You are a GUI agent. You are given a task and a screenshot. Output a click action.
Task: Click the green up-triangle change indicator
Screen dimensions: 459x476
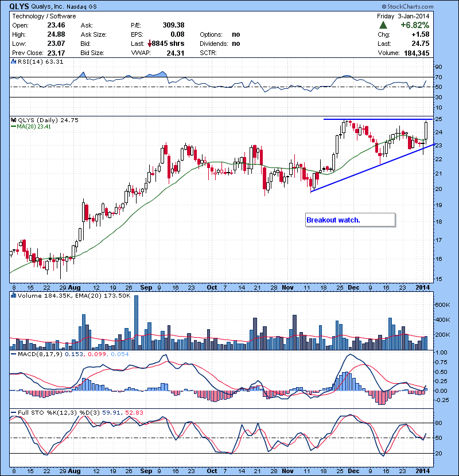coord(383,25)
